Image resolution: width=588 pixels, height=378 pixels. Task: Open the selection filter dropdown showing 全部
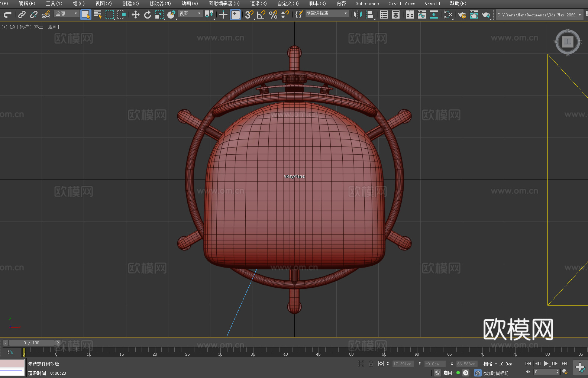point(67,13)
